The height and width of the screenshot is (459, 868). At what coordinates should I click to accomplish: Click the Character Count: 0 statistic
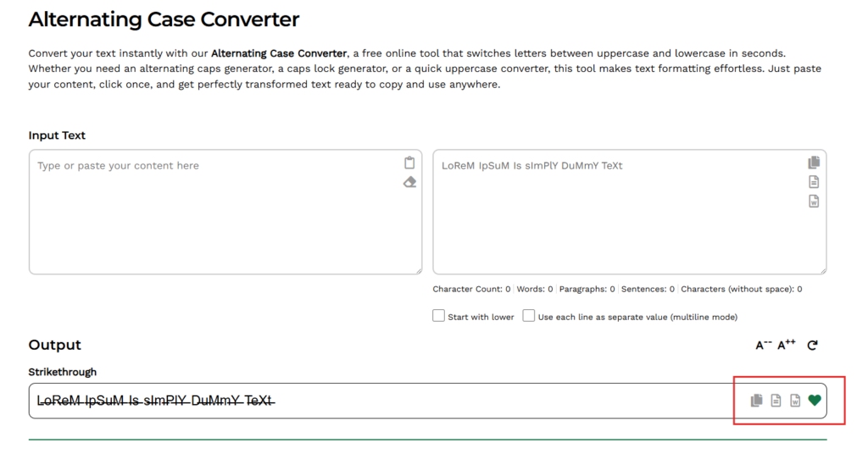pos(471,290)
